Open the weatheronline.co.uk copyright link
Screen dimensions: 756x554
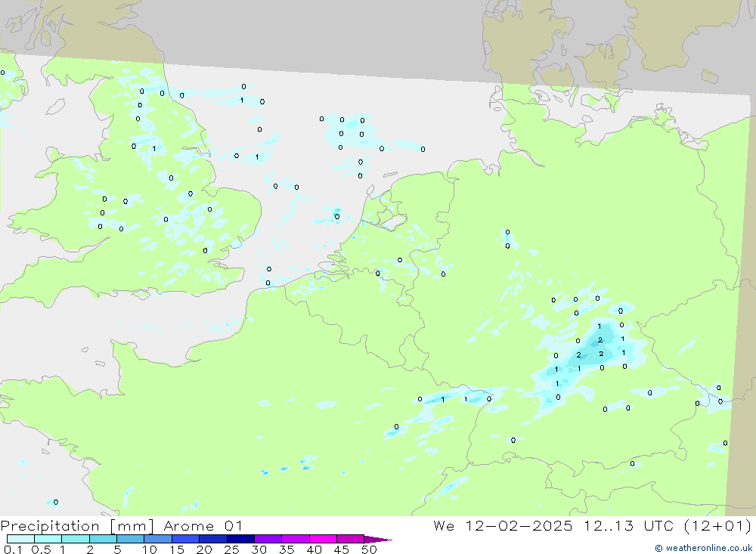[703, 548]
